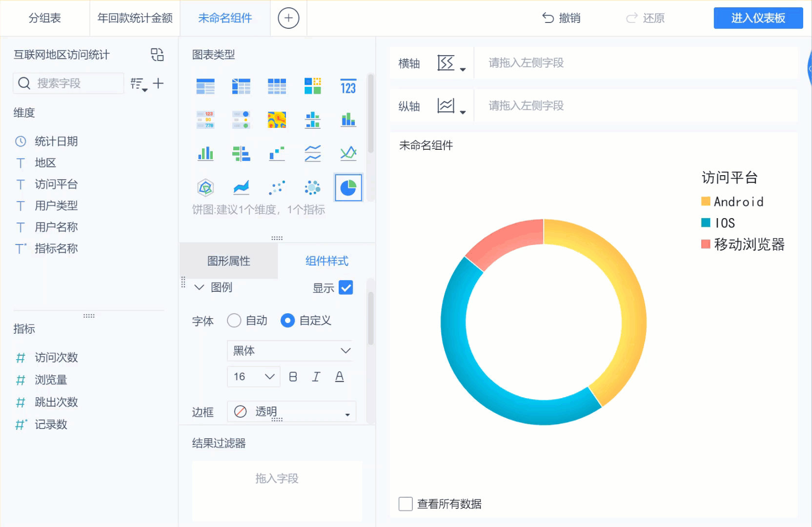
Task: Select the radar chart type icon
Action: [205, 187]
